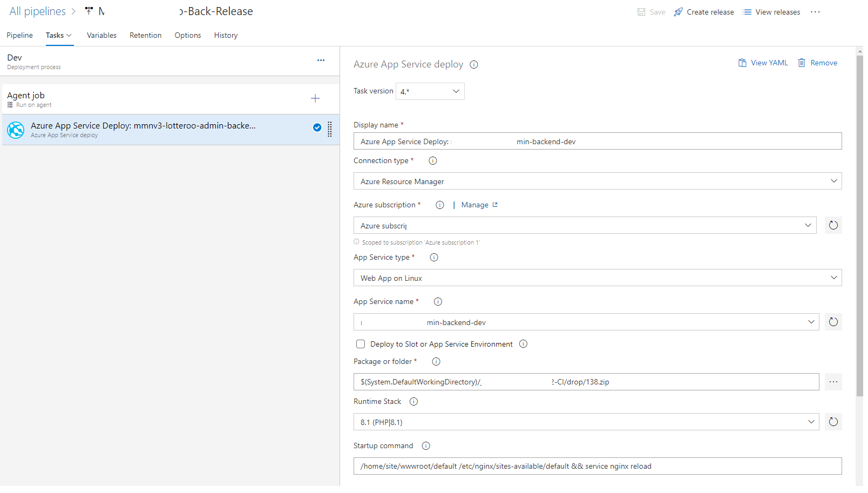Open the Runtime Stack dropdown
The height and width of the screenshot is (493, 868).
coord(586,422)
